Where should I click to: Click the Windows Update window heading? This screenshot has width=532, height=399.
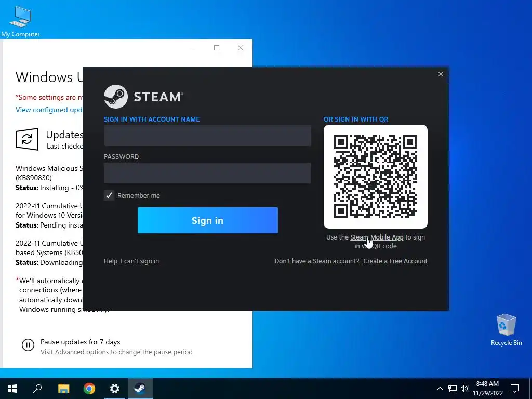[49, 77]
